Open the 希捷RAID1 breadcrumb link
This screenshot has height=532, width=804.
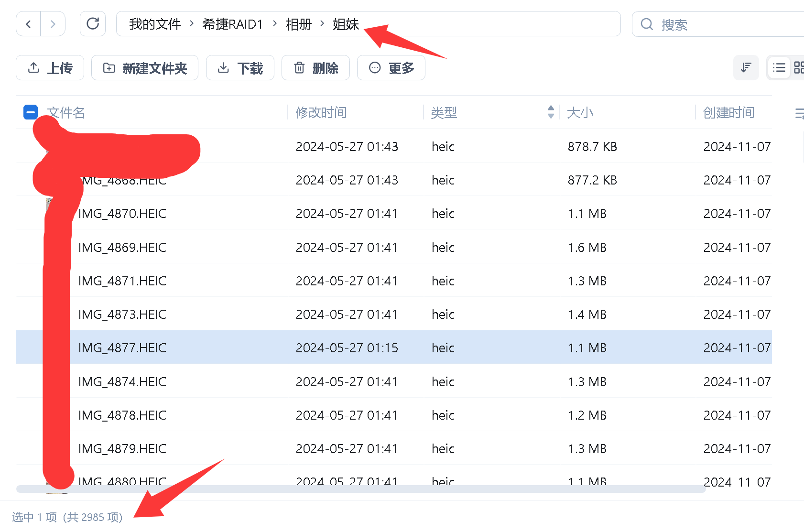[x=233, y=24]
